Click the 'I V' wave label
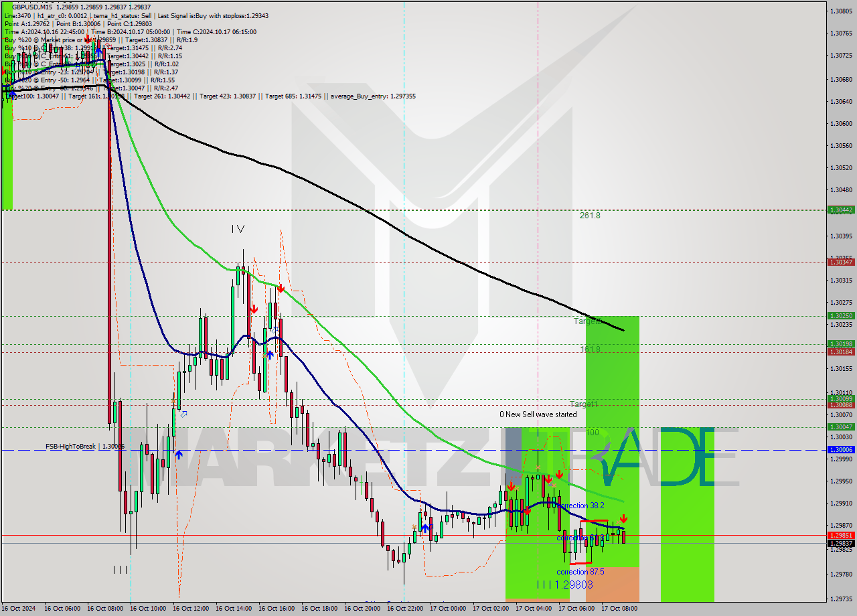The image size is (857, 616). [238, 229]
